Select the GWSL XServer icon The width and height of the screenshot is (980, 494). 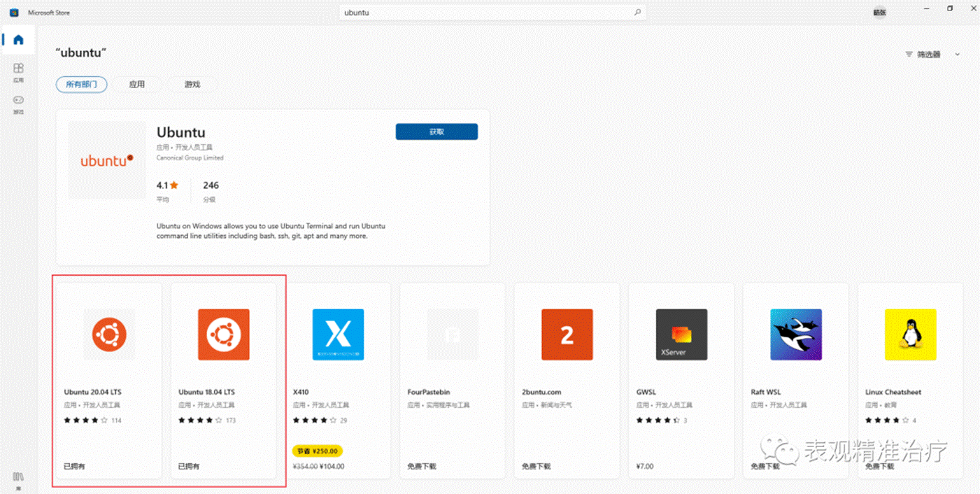[x=681, y=334]
